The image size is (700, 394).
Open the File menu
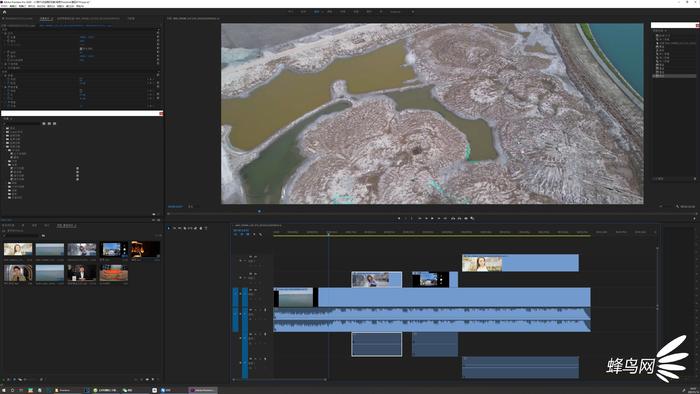[4, 6]
